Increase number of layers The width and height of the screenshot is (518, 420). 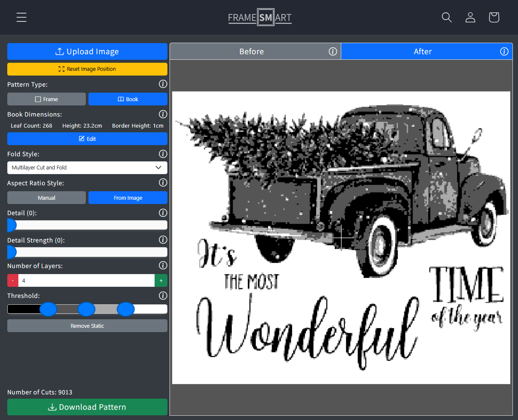[161, 280]
